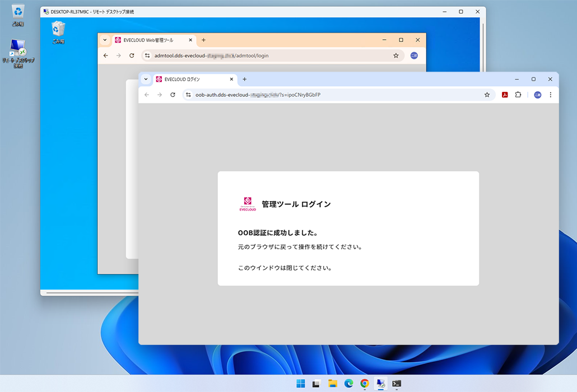Open Chrome profile avatar in front window
The height and width of the screenshot is (392, 577).
point(537,95)
